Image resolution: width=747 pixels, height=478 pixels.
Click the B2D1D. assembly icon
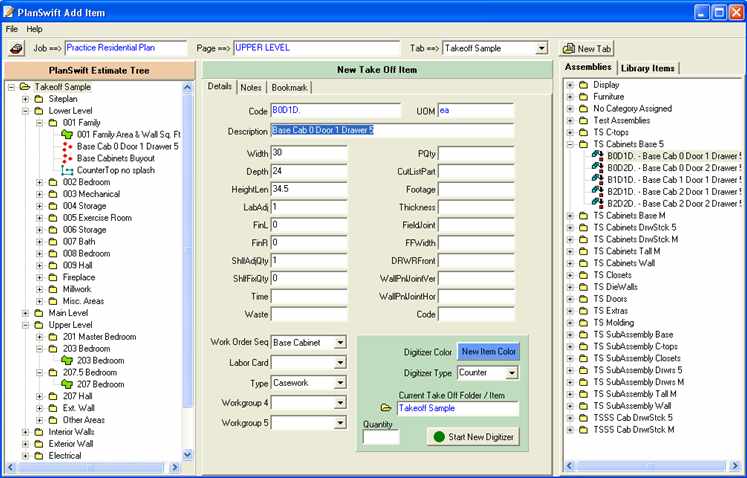597,192
